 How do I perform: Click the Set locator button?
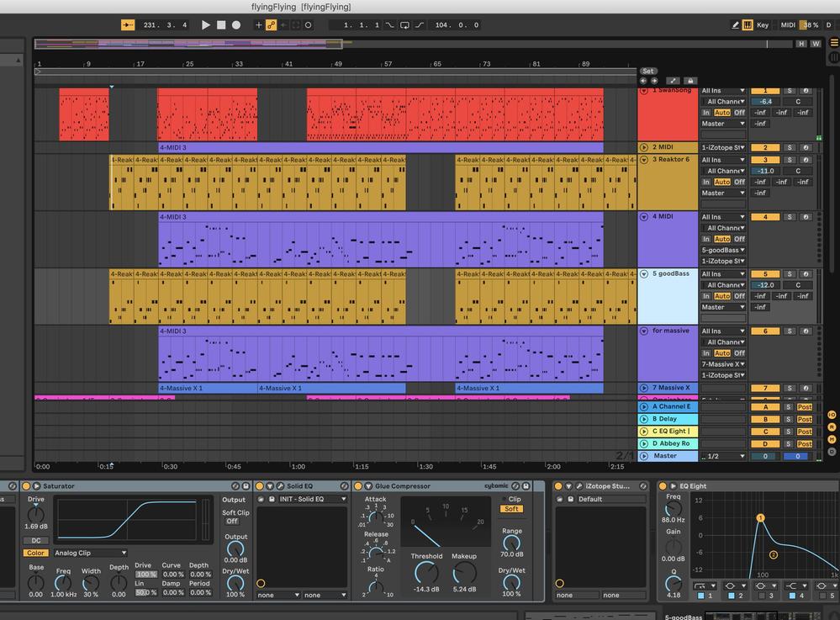647,71
